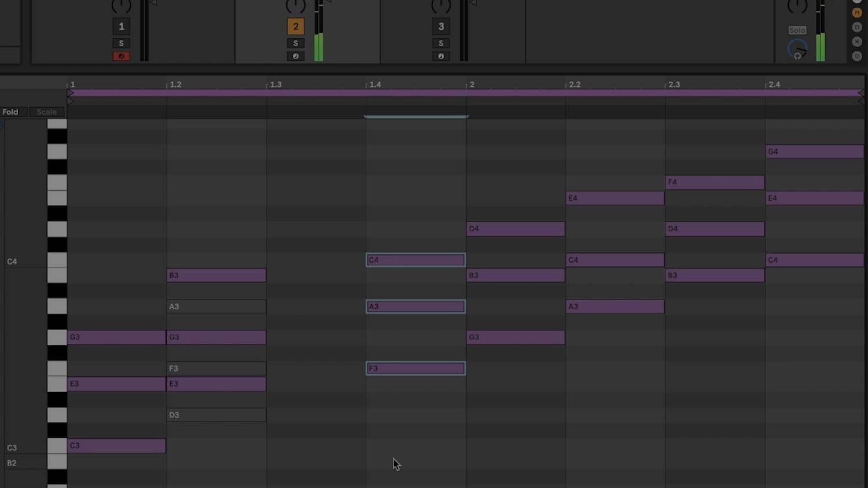Select the deactivated A3 note at 1.2
Image resolution: width=868 pixels, height=488 pixels.
[x=216, y=306]
